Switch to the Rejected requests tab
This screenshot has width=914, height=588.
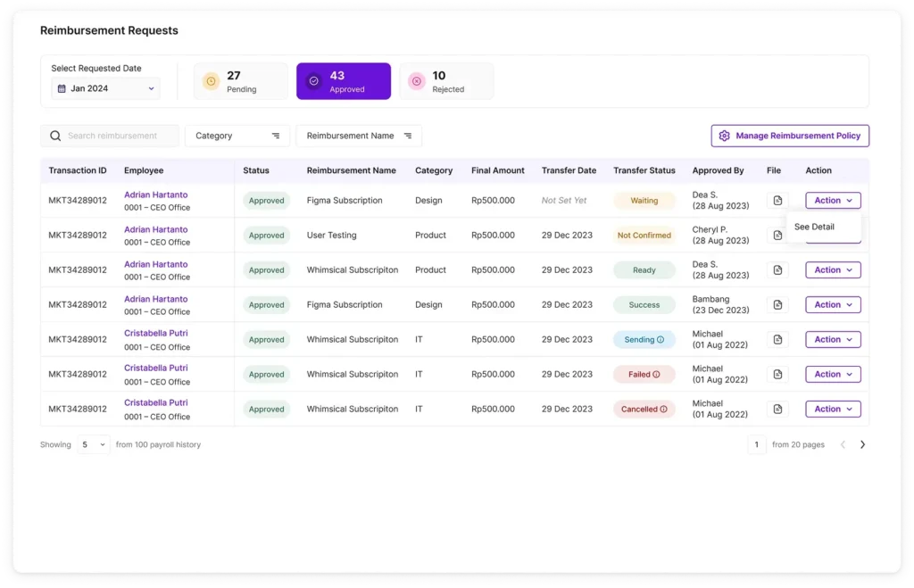pos(446,80)
